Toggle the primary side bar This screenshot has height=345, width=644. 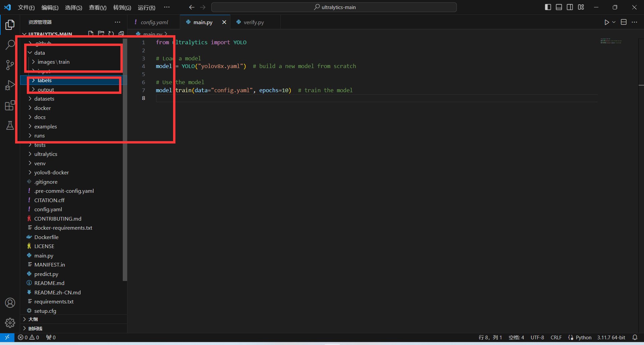pyautogui.click(x=548, y=7)
